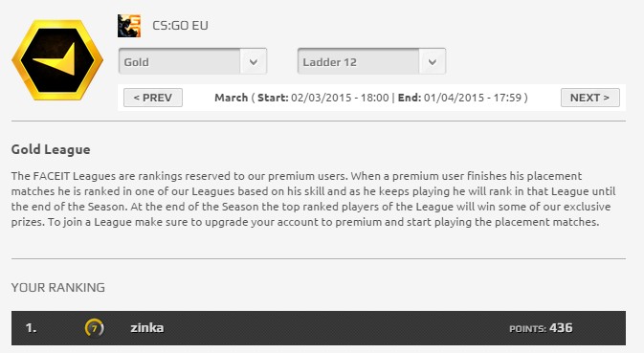Viewport: 644px width, 353px height.
Task: Open the Gold league selection box
Action: pyautogui.click(x=192, y=61)
